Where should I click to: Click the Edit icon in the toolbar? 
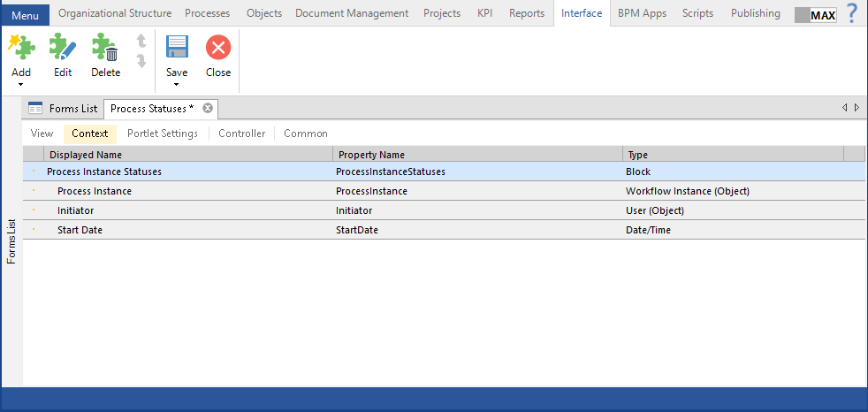[x=63, y=48]
